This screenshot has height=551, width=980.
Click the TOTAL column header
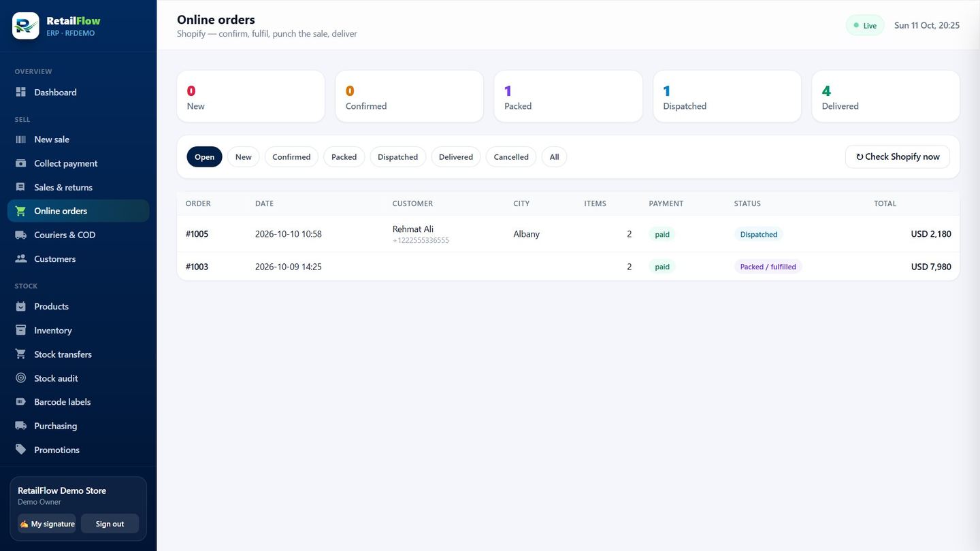point(885,203)
